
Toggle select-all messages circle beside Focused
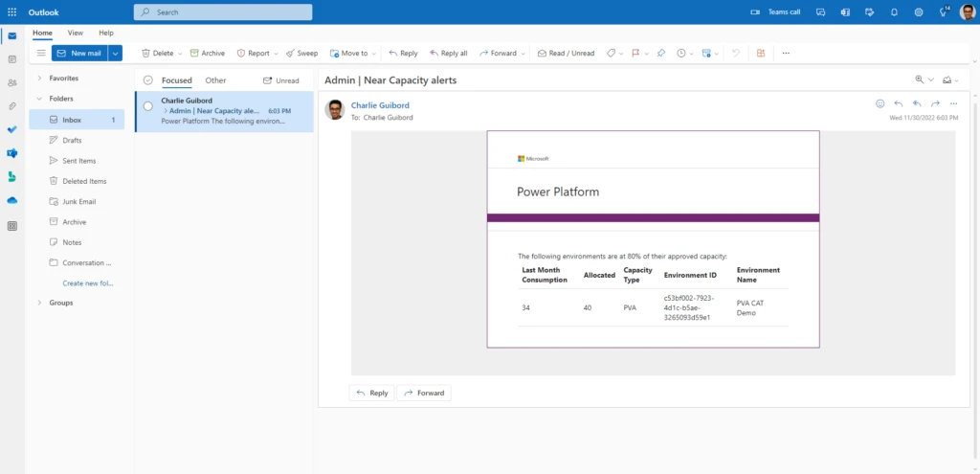coord(147,80)
